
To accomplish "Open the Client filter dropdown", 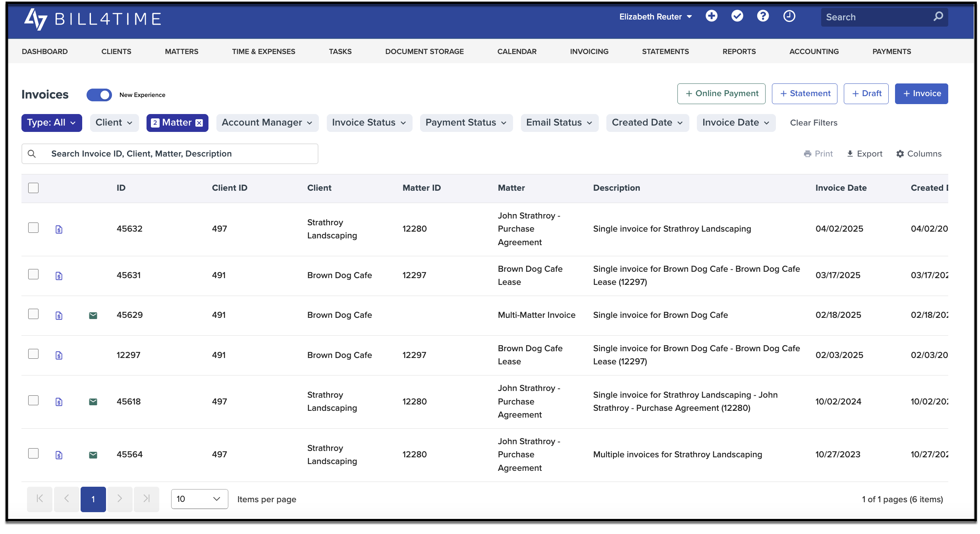I will [114, 123].
